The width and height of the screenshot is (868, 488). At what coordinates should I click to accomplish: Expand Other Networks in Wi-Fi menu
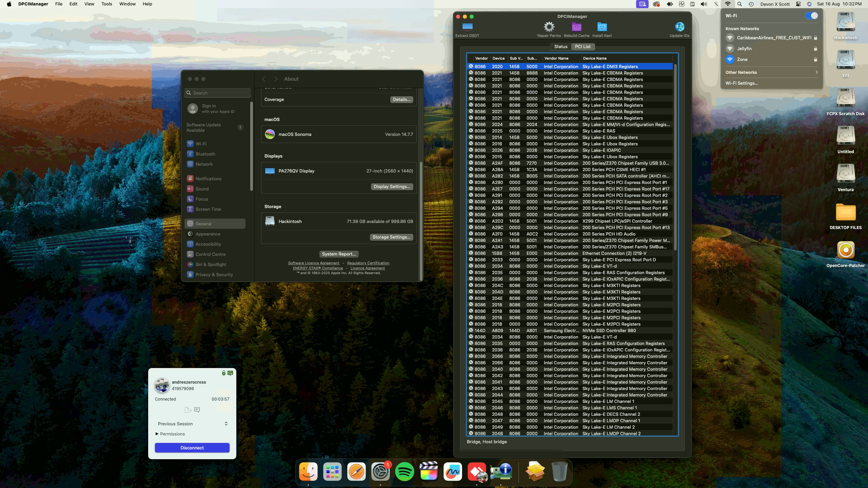click(772, 72)
